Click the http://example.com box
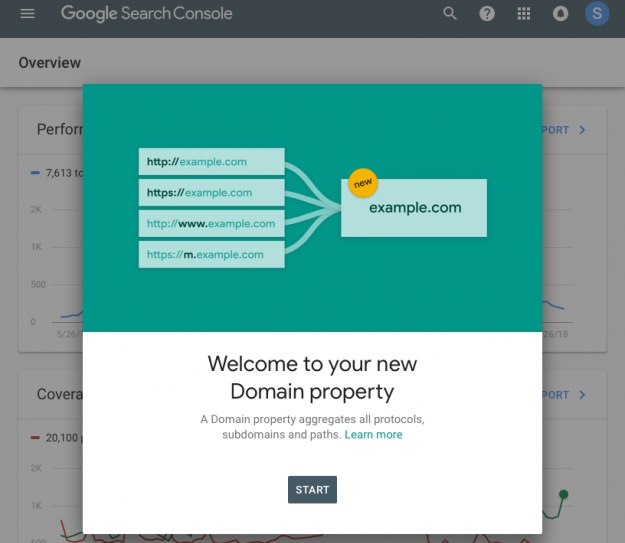Image resolution: width=625 pixels, height=543 pixels. pos(212,161)
